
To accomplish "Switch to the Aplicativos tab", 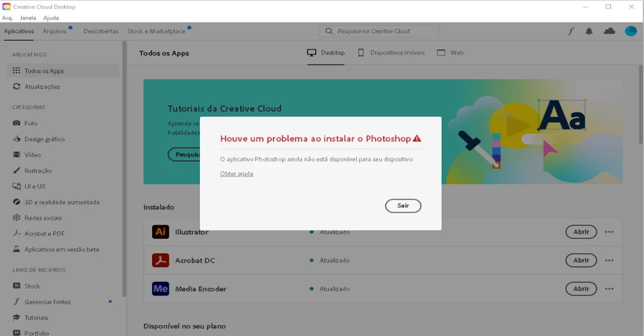I will click(19, 31).
